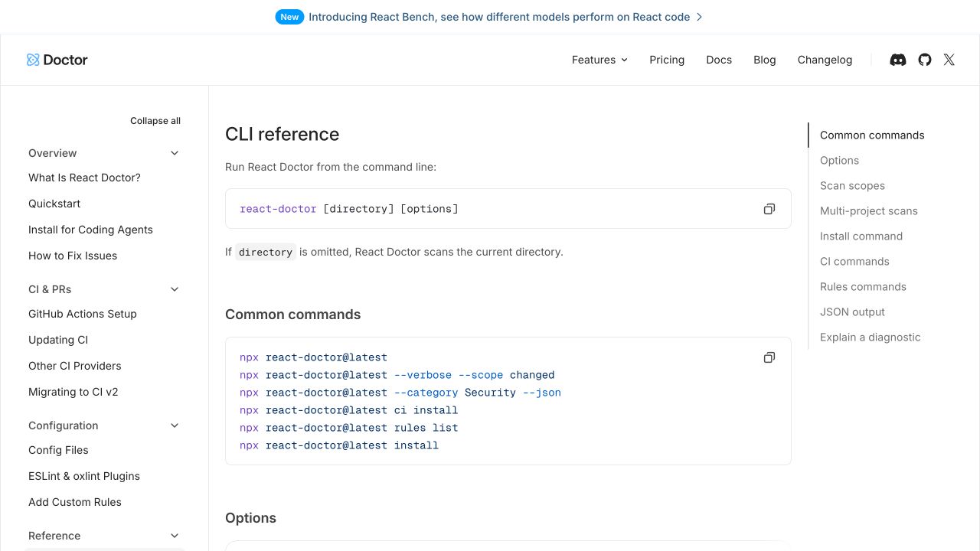Open the X (Twitter) icon link

(x=949, y=60)
